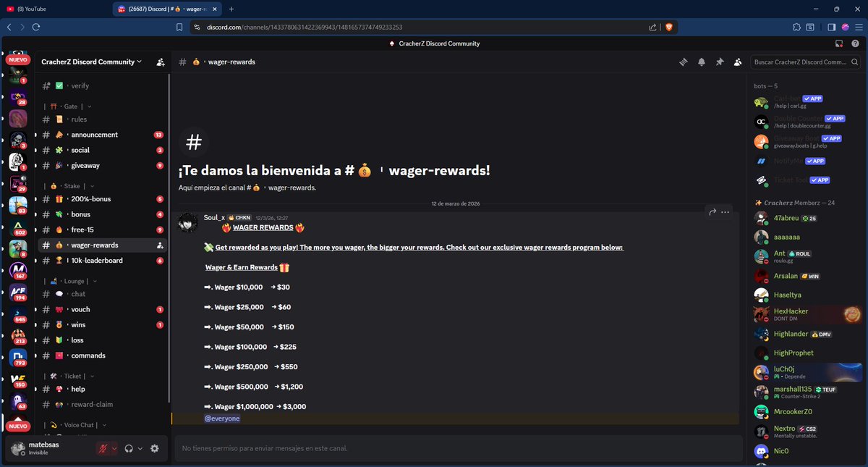Open the Brave hamburger menu
The height and width of the screenshot is (467, 868).
[x=858, y=27]
